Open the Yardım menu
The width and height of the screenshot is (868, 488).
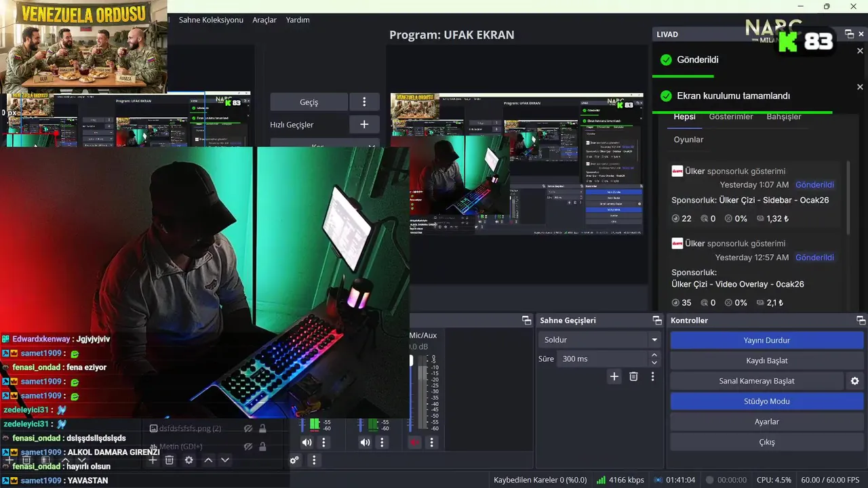(x=298, y=20)
